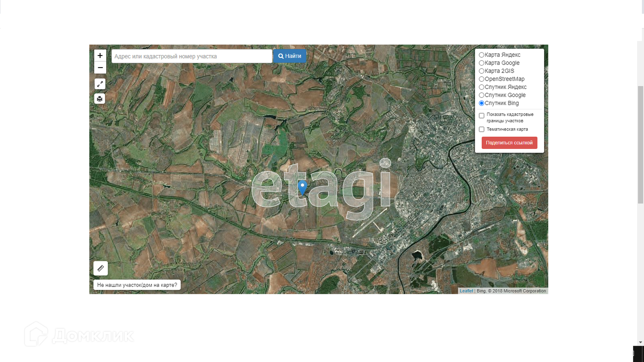Select the Карта Google map layer
The height and width of the screenshot is (362, 644).
point(481,63)
